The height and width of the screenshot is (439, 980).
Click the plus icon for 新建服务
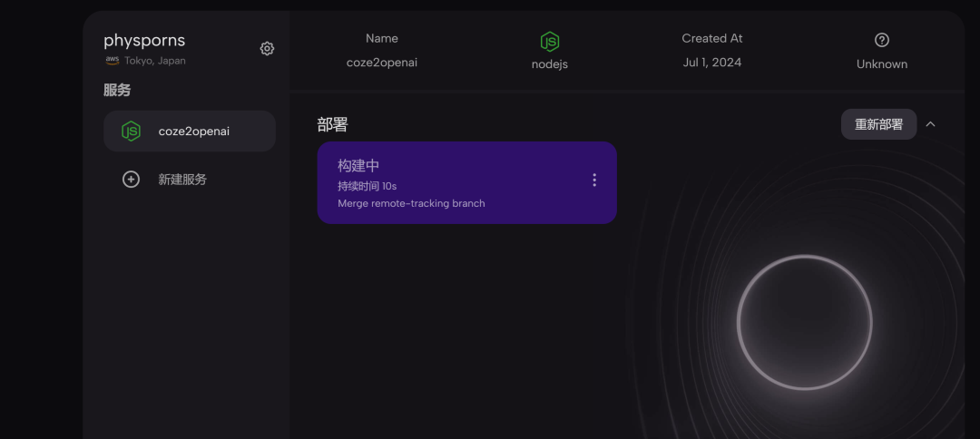131,180
